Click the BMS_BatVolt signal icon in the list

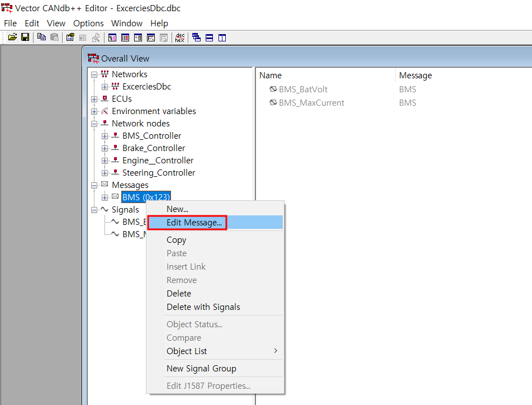tap(273, 89)
